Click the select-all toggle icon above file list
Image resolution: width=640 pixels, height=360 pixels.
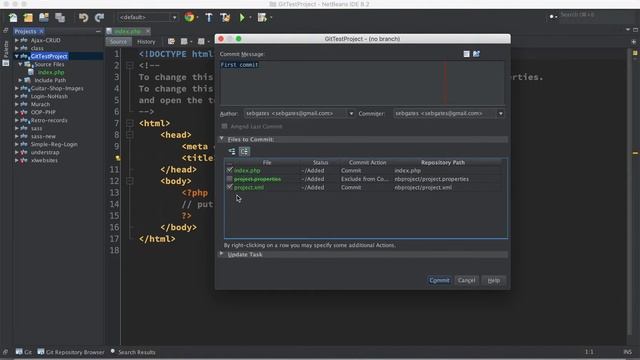[x=232, y=151]
